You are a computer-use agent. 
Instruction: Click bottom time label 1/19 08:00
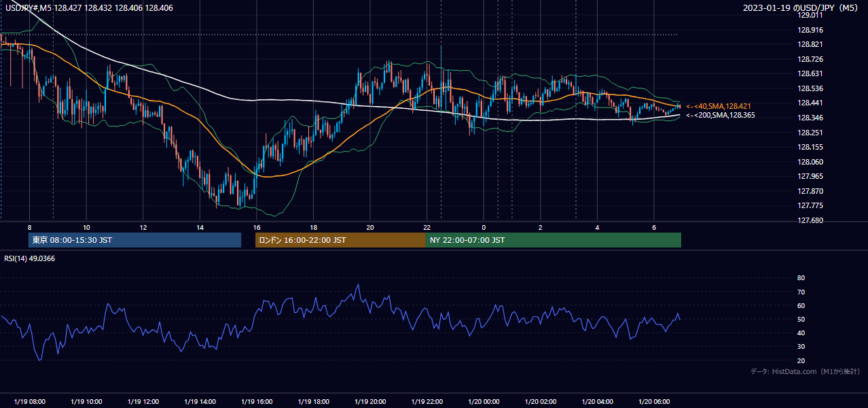click(x=29, y=402)
